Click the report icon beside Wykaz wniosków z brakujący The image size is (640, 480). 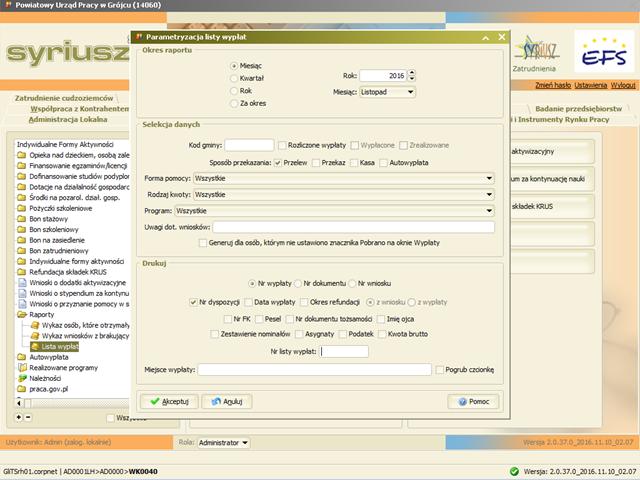35,336
